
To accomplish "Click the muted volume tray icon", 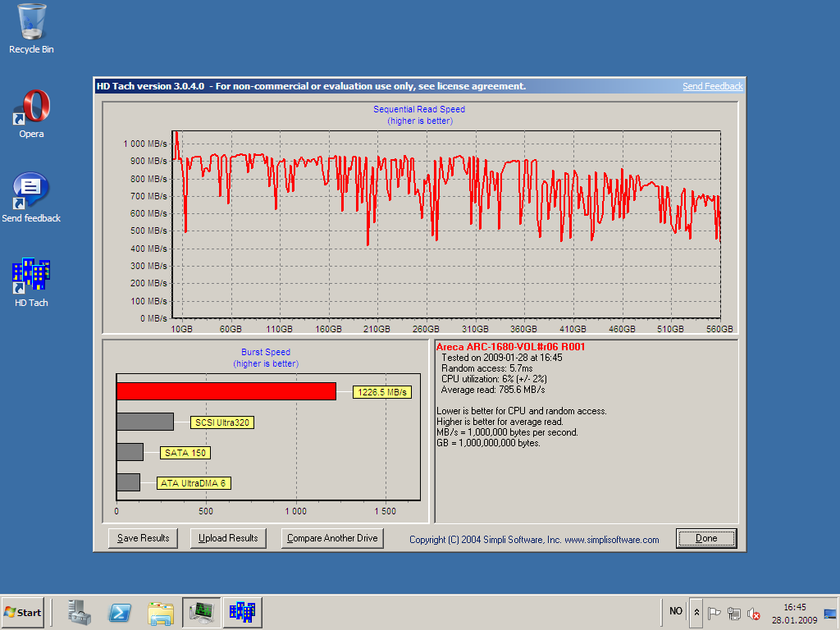I will coord(754,614).
